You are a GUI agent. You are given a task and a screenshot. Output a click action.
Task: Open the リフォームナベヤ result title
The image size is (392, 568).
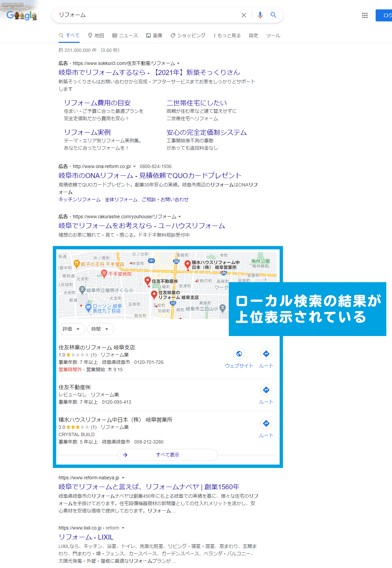(149, 487)
